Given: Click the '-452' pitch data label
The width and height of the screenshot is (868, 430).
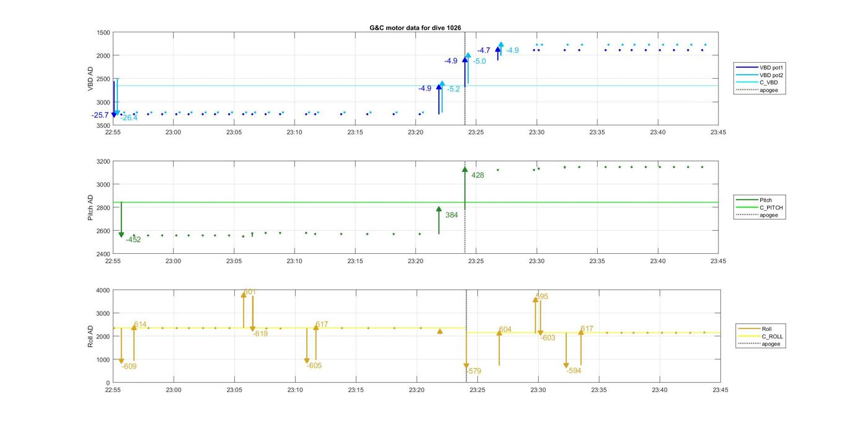Looking at the screenshot, I should point(133,240).
